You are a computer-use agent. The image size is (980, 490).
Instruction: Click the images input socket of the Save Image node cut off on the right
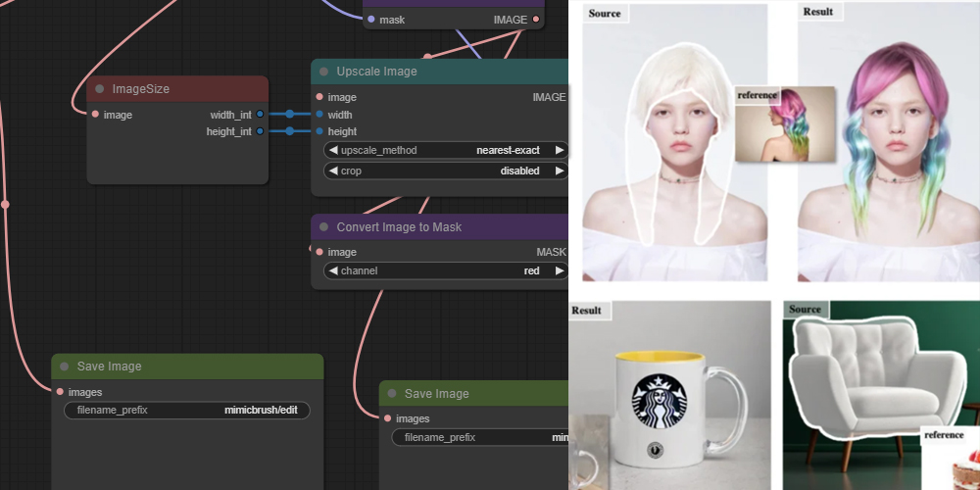[387, 418]
